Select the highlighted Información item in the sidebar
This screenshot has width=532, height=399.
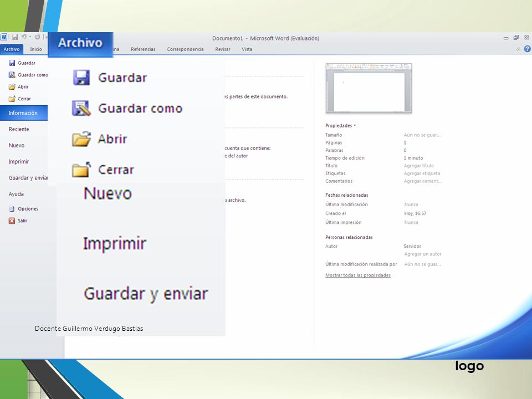[x=24, y=113]
